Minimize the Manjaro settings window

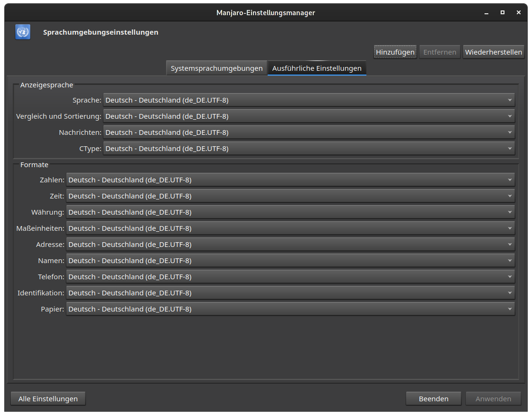[x=486, y=12]
